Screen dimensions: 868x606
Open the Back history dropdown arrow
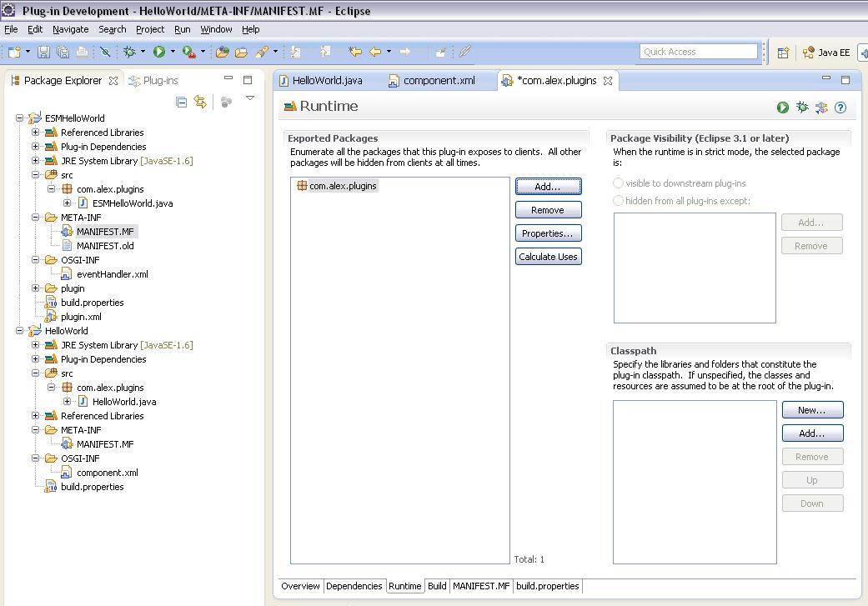[389, 52]
